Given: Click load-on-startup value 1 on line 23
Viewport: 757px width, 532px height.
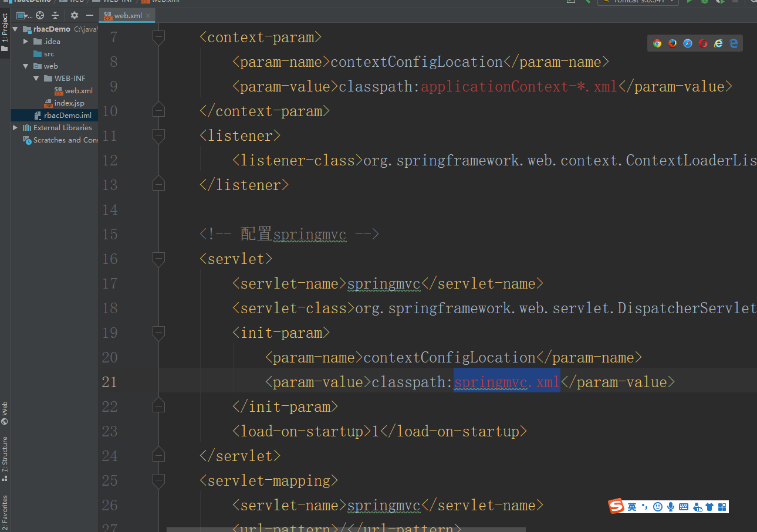Looking at the screenshot, I should pyautogui.click(x=376, y=432).
